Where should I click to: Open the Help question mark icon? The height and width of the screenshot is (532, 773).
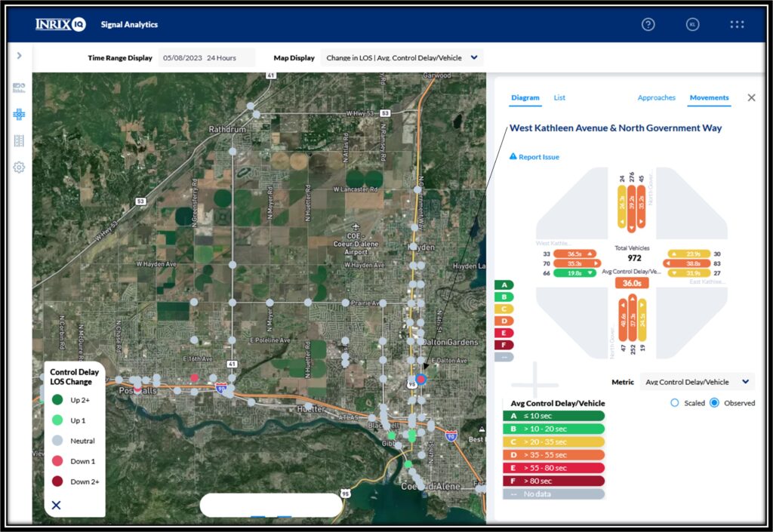point(648,24)
